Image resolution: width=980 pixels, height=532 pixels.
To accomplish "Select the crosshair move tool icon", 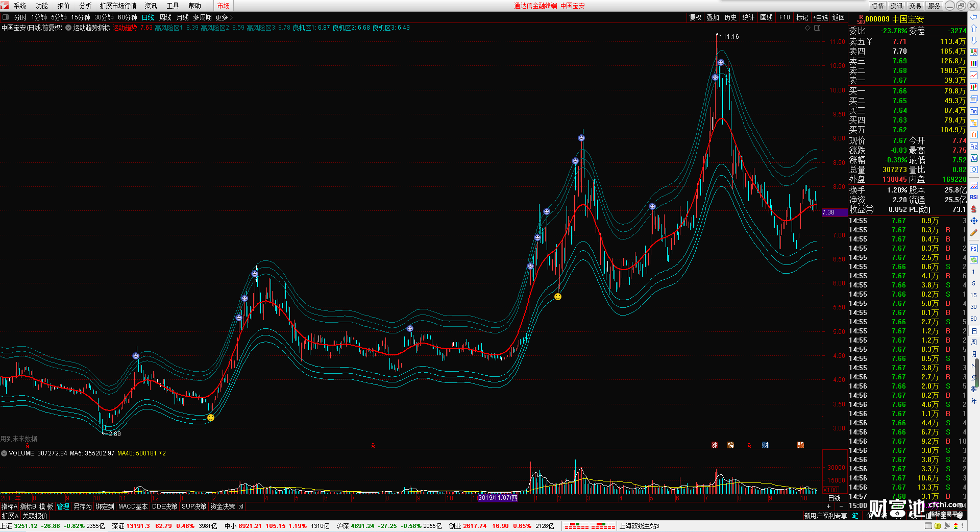I will tap(974, 221).
